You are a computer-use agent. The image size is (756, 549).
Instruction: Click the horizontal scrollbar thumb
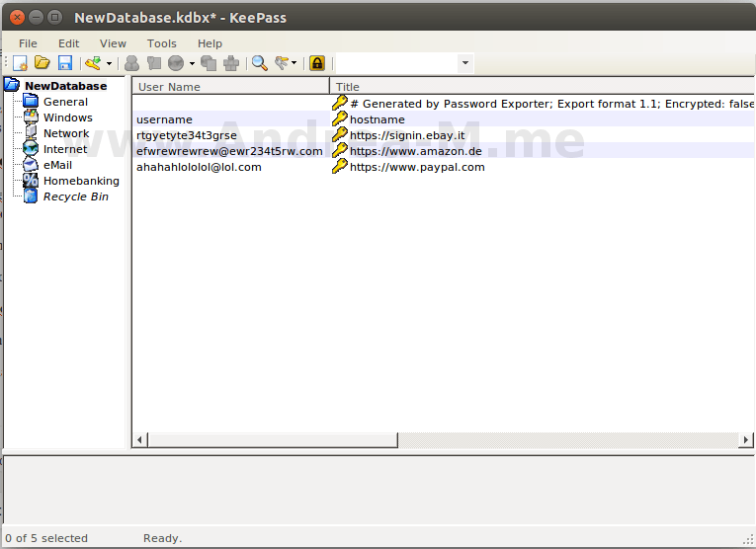click(x=273, y=439)
